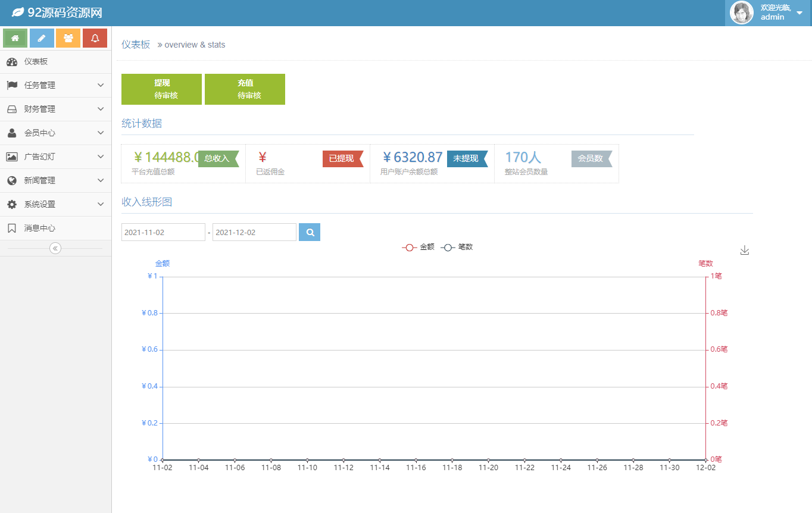Open the 仪表板 sidebar item
This screenshot has height=513, width=812.
tap(56, 62)
